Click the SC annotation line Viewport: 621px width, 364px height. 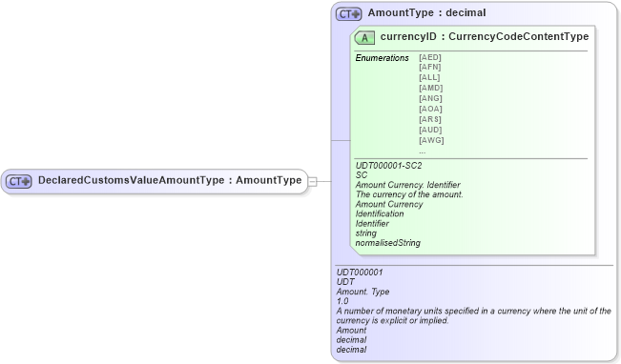362,175
